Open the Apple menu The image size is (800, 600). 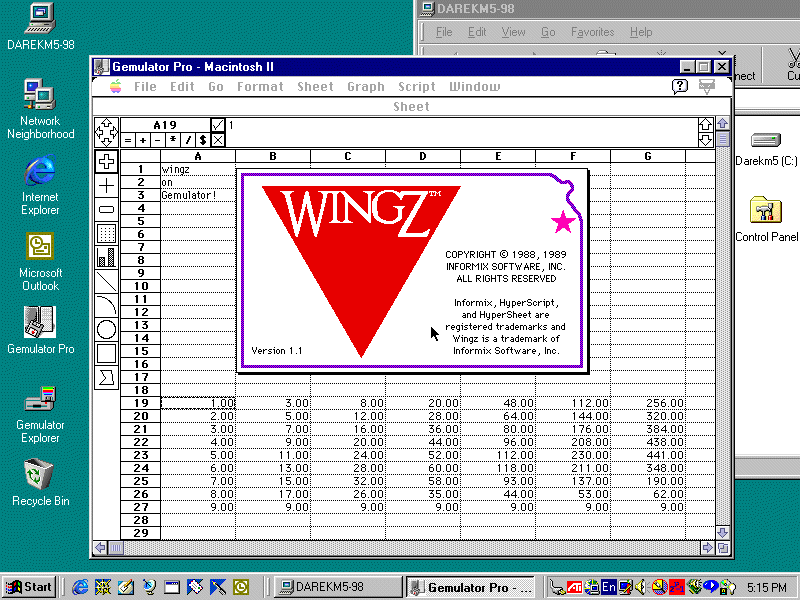click(x=116, y=87)
